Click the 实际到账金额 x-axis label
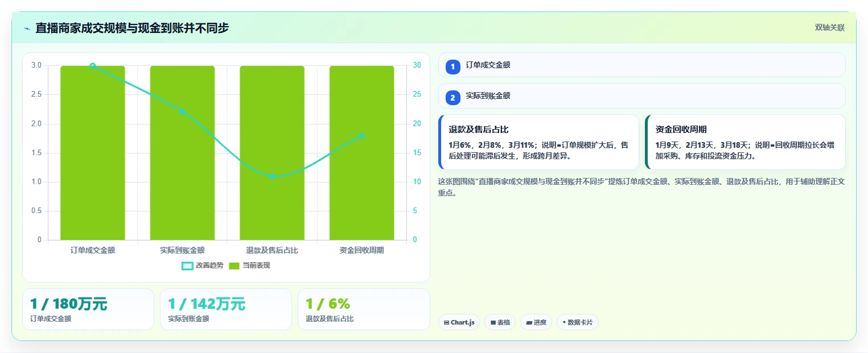 [x=182, y=250]
